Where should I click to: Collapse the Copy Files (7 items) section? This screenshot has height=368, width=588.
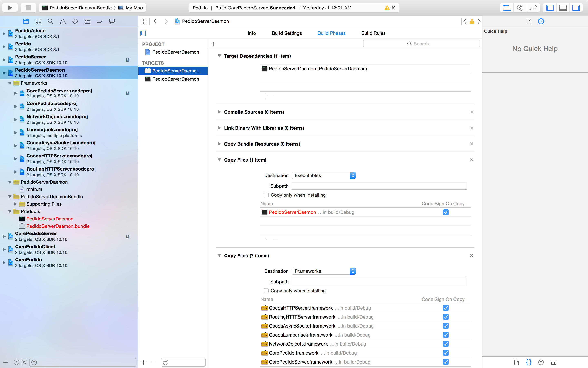(x=219, y=256)
